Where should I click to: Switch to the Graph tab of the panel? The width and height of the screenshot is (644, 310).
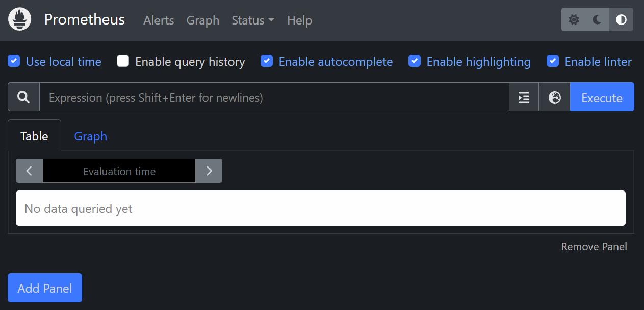coord(90,136)
